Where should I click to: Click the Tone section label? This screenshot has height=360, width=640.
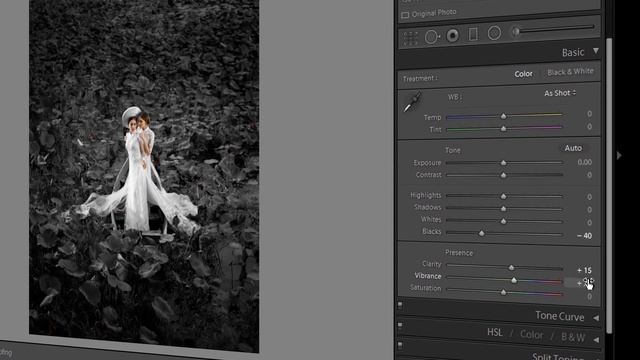tap(453, 150)
